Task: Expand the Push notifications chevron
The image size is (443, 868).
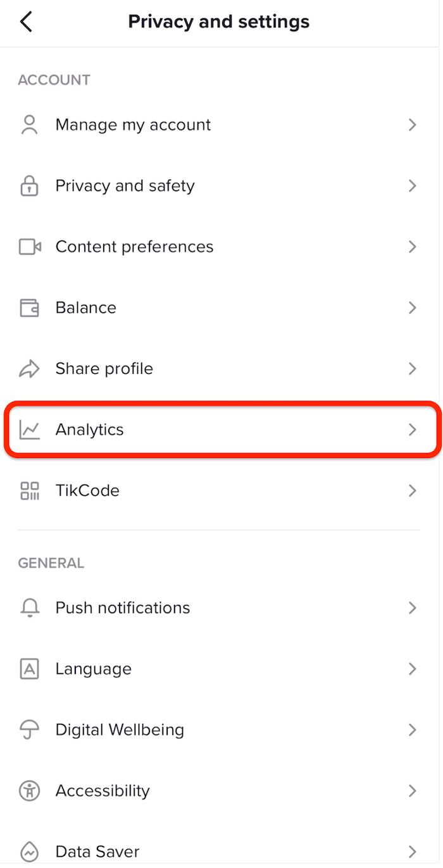Action: (x=413, y=608)
